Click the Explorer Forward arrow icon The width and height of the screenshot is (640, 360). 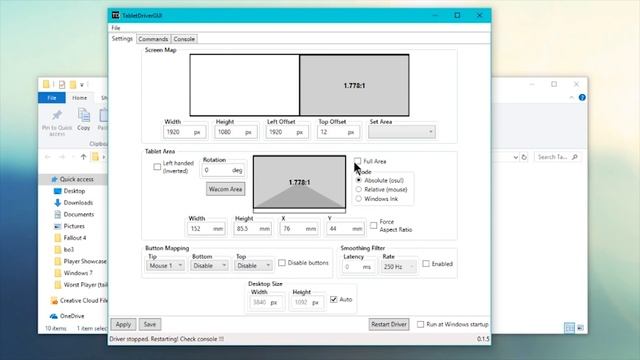61,157
